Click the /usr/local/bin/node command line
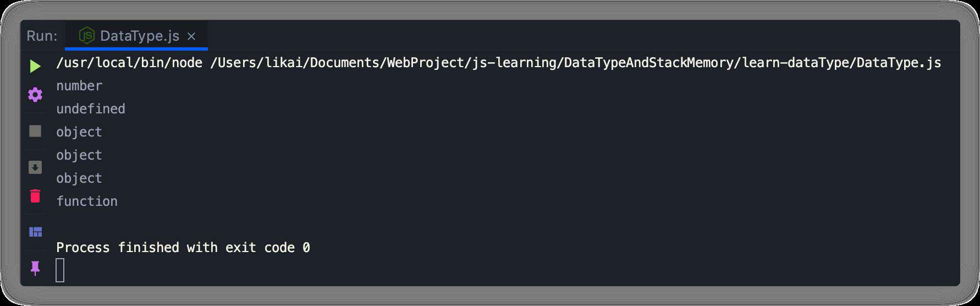Screen dimensions: 980x306 [498, 63]
